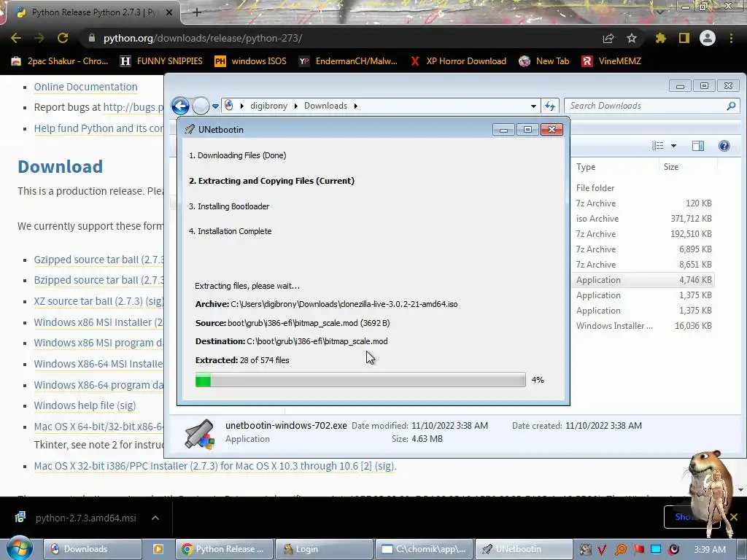Open windows ISOS bookmark

click(251, 61)
